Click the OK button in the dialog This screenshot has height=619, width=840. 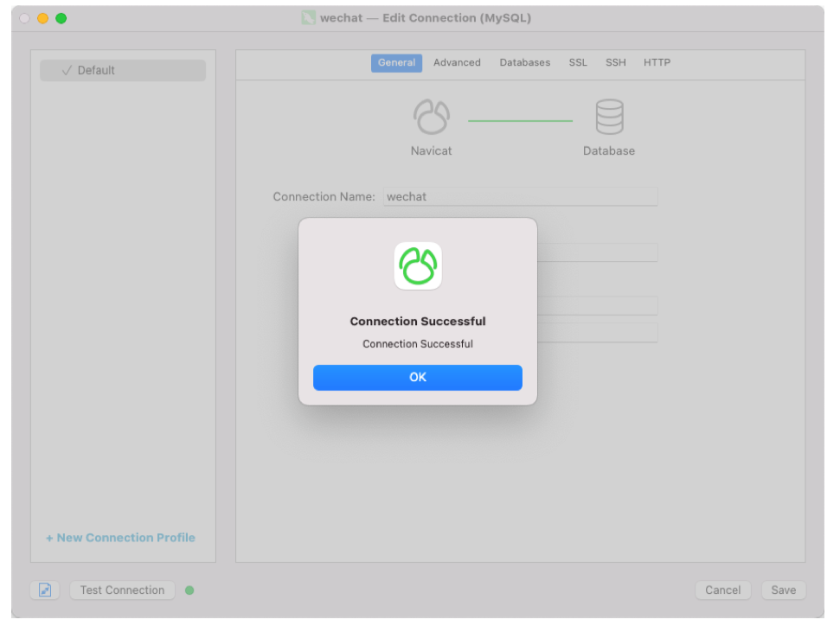pyautogui.click(x=417, y=378)
